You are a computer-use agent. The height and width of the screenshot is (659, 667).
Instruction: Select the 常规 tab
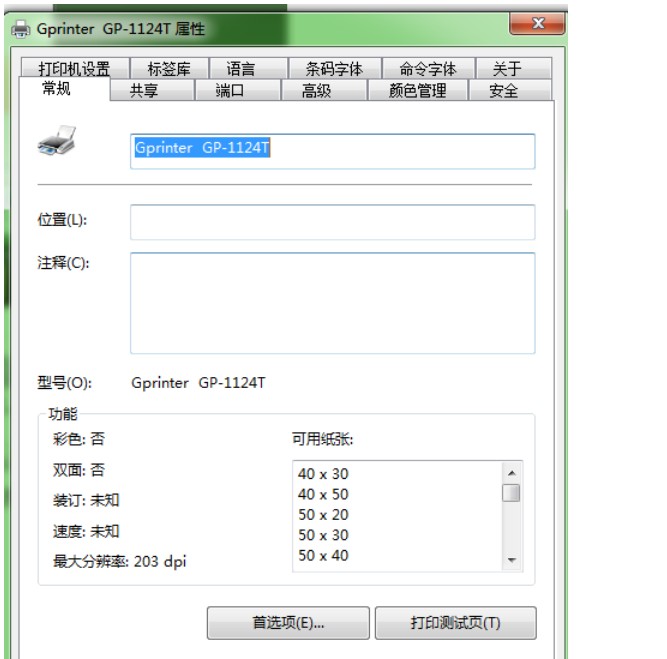click(64, 88)
